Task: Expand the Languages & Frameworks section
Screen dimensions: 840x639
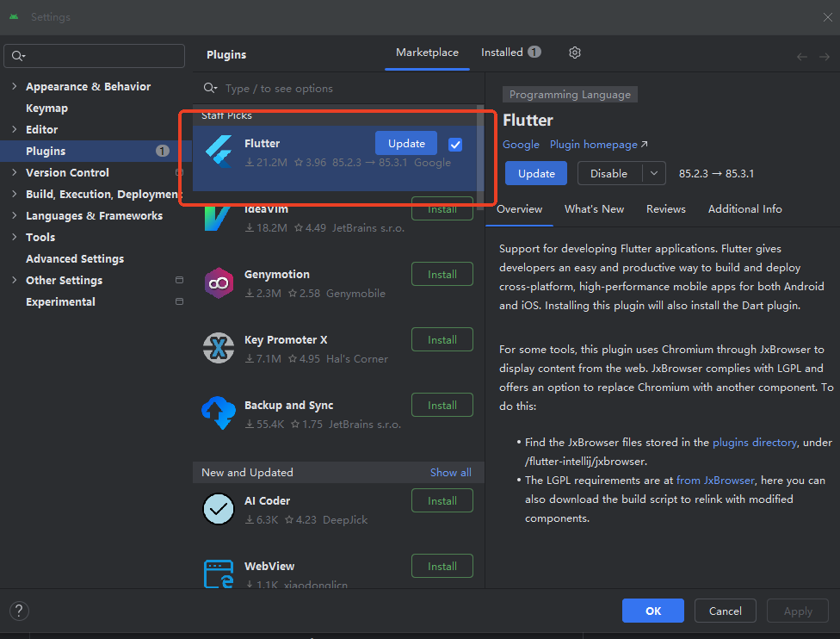Action: tap(14, 216)
